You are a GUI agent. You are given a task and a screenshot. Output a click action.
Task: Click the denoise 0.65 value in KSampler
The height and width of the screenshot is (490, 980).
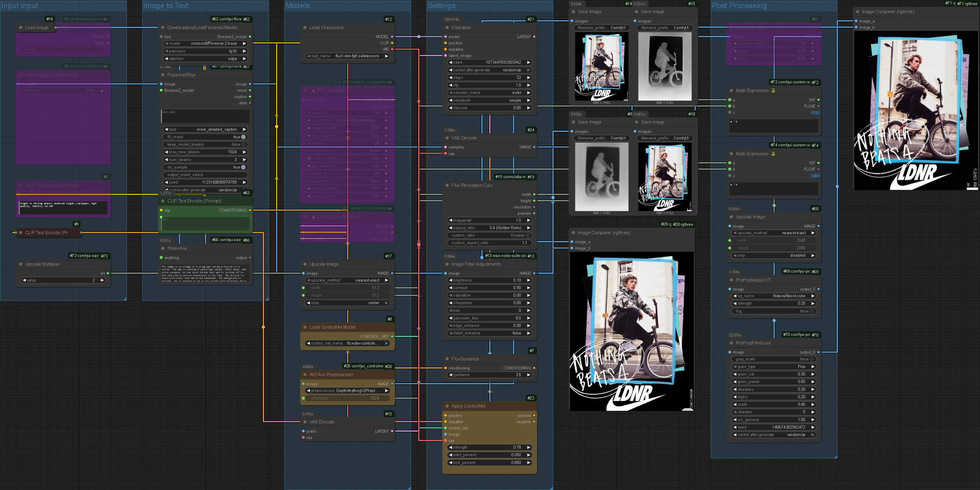517,108
